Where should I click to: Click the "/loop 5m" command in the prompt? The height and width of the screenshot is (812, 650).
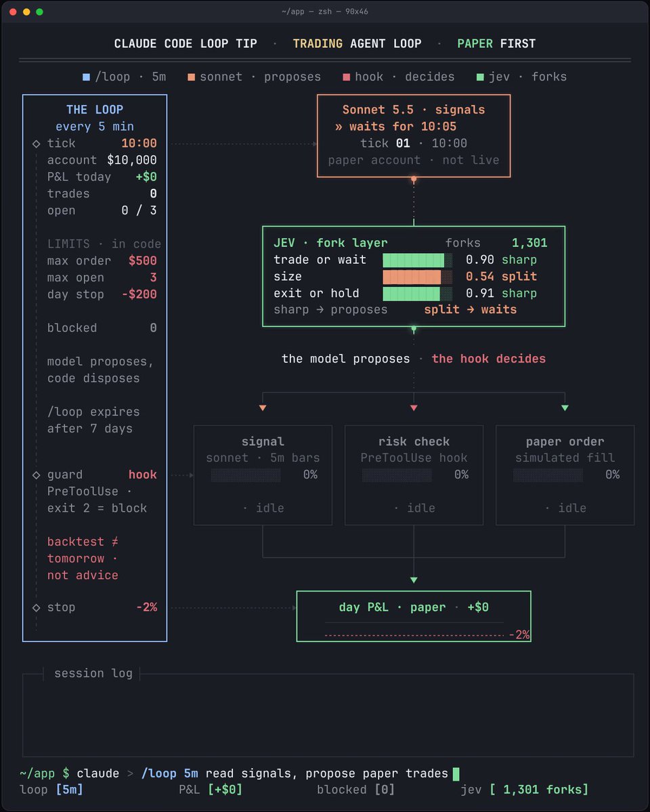pos(169,773)
